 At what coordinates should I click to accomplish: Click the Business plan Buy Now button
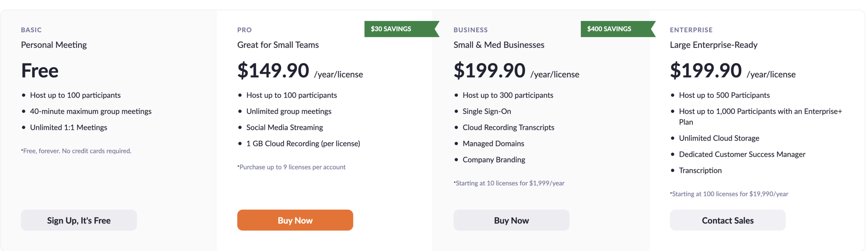511,220
